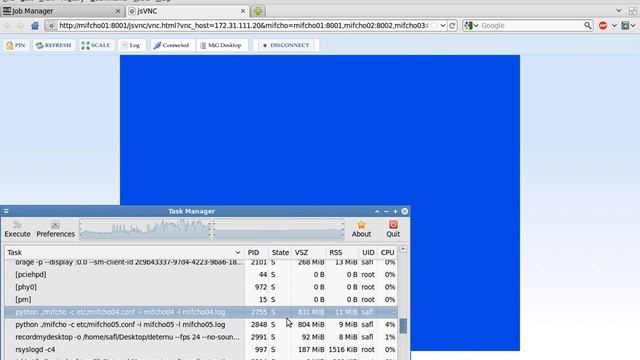Viewport: 640px width, 360px height.
Task: Sort by the RSS column header
Action: tap(342, 253)
